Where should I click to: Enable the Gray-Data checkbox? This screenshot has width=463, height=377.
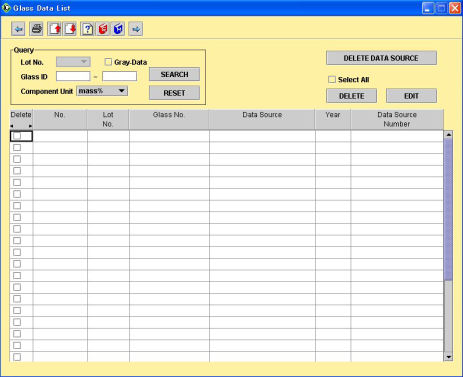(x=108, y=62)
